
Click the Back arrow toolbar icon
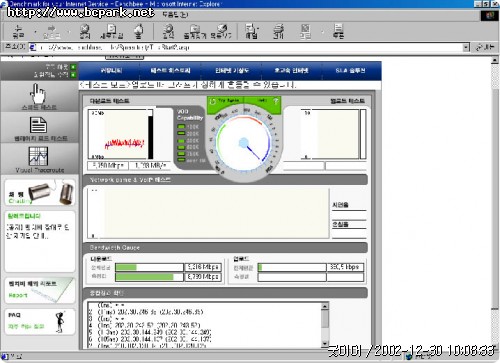pyautogui.click(x=18, y=31)
